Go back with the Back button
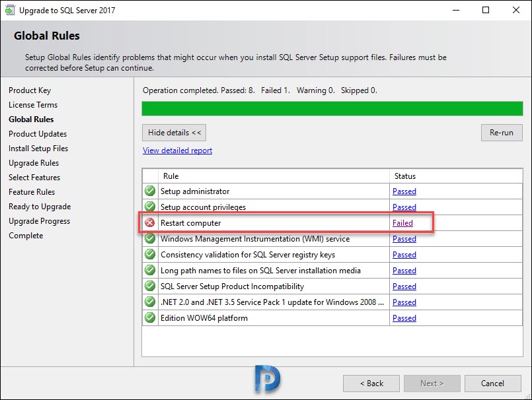The height and width of the screenshot is (400, 532). coord(371,383)
